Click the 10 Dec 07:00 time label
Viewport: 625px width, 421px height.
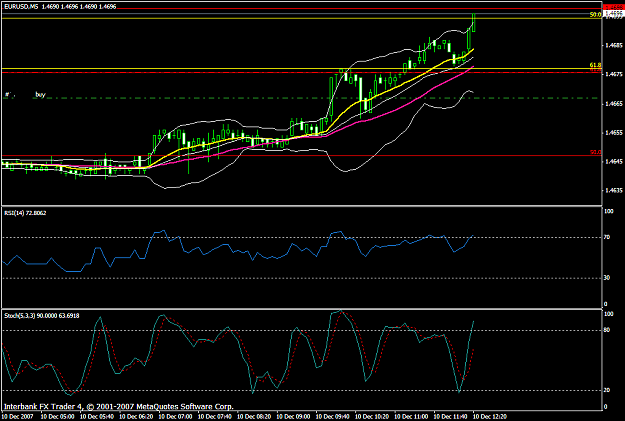click(x=175, y=417)
